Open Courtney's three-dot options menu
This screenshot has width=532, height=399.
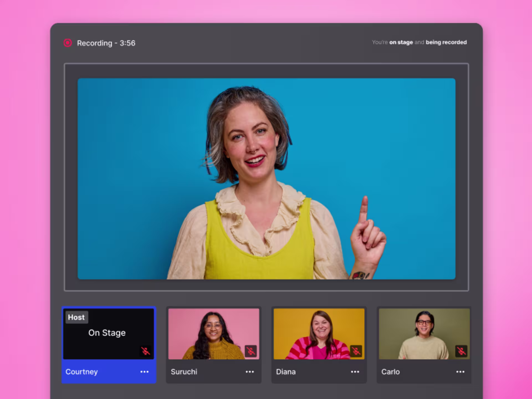click(144, 372)
